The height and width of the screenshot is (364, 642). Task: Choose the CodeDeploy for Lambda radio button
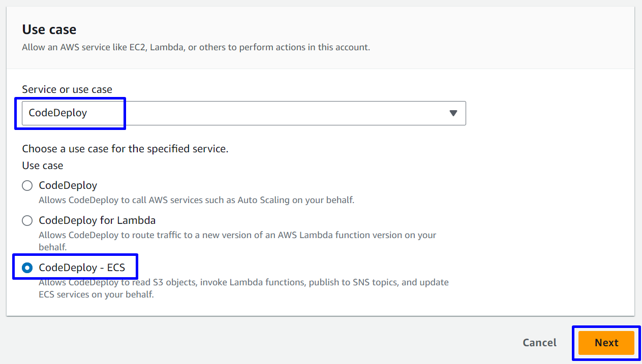27,221
